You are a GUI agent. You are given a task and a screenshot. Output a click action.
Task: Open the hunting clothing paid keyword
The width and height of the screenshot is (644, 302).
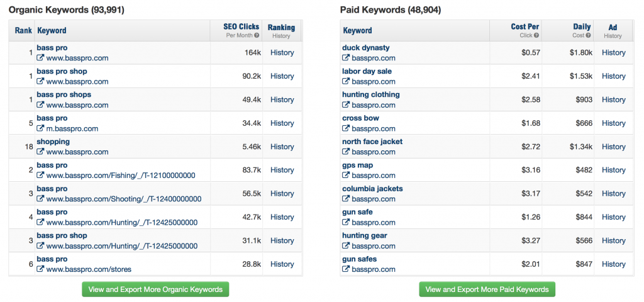[x=371, y=94]
